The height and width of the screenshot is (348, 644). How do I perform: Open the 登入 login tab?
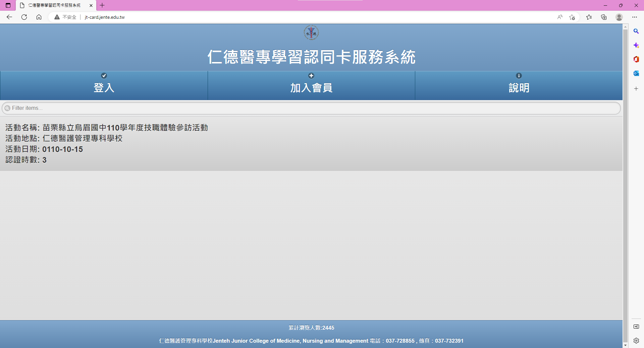pos(104,85)
